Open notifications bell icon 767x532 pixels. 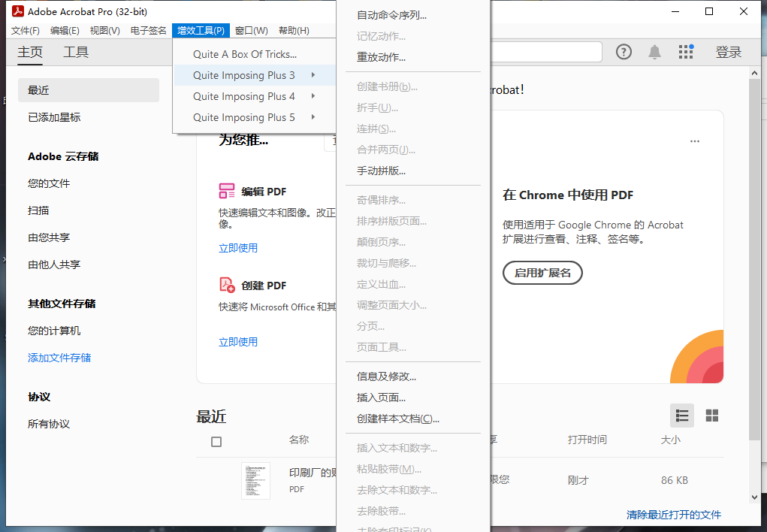tap(654, 52)
